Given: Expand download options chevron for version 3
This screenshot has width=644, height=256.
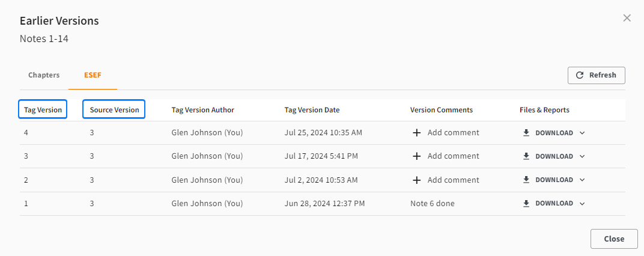Looking at the screenshot, I should [582, 156].
